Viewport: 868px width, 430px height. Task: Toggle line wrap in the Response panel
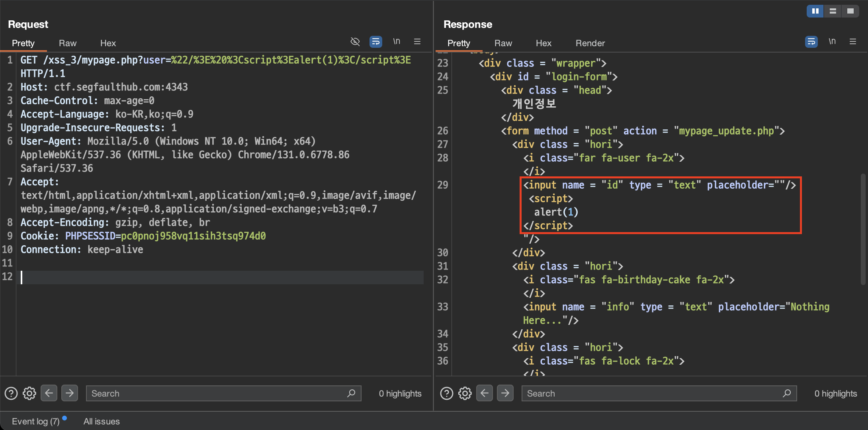click(811, 41)
